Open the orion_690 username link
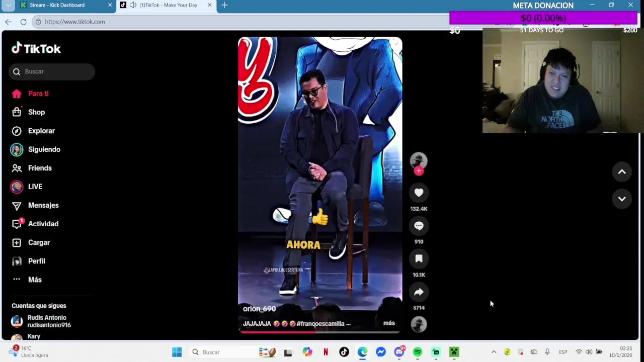This screenshot has height=362, width=644. tap(260, 309)
